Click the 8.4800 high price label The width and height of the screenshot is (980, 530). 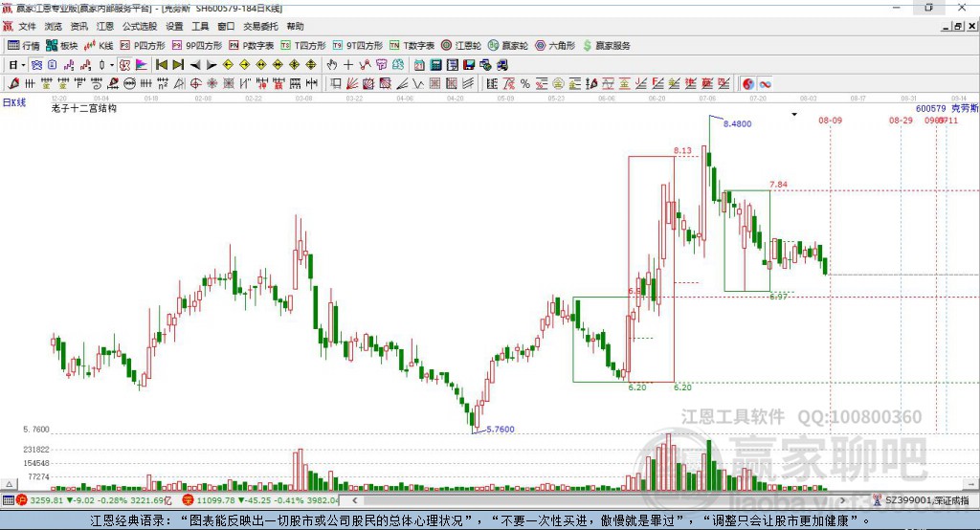pyautogui.click(x=738, y=123)
